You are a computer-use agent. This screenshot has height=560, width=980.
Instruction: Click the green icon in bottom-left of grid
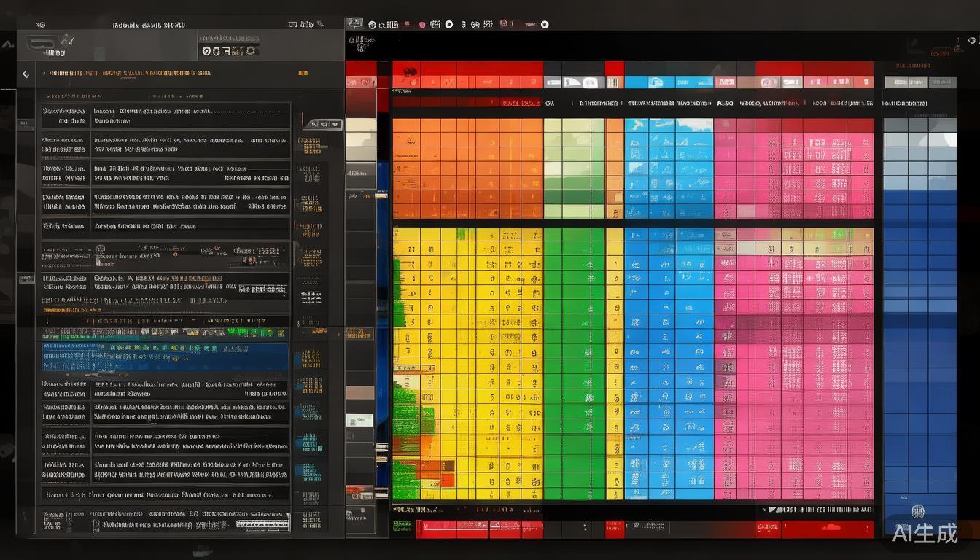point(402,525)
